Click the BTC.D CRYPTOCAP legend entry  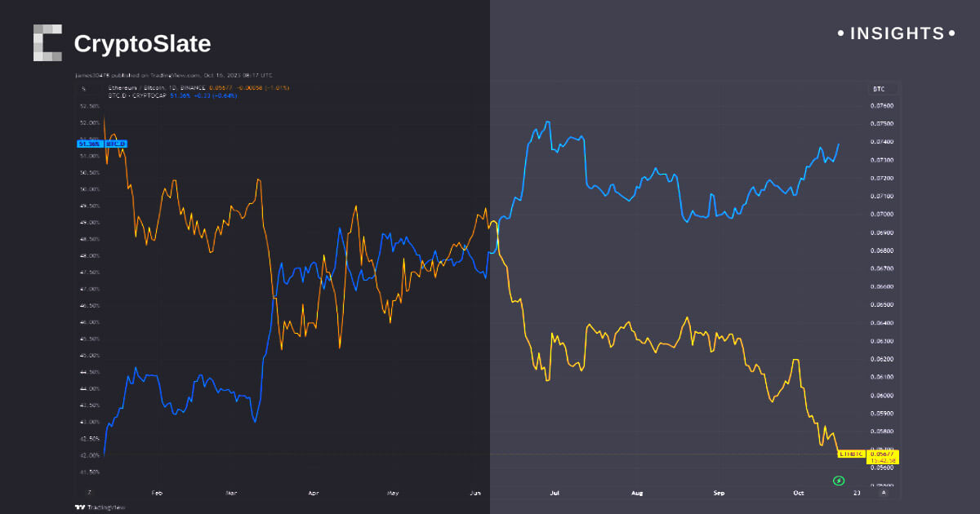pos(132,95)
